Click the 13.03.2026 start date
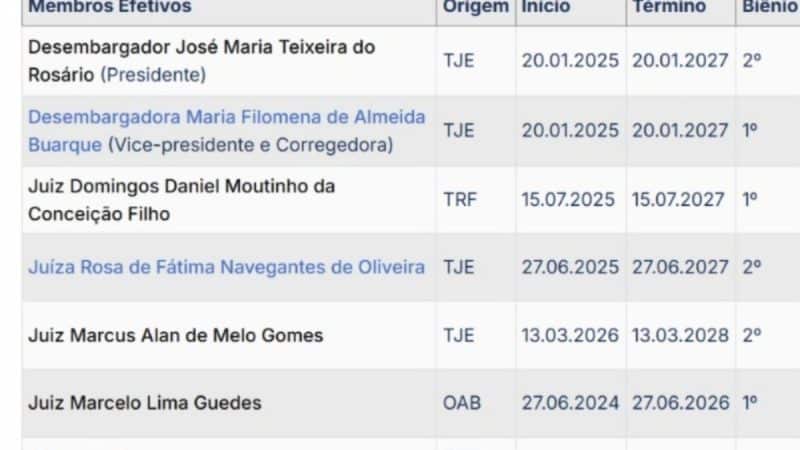 570,336
